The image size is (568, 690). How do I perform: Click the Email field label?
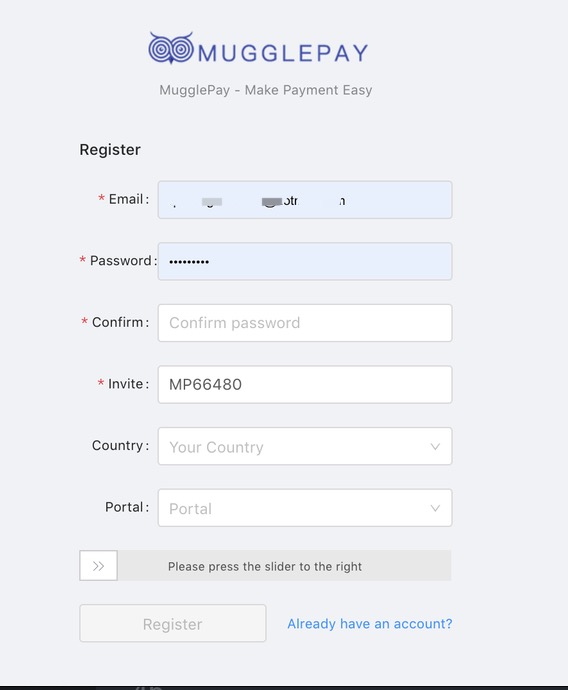click(124, 199)
